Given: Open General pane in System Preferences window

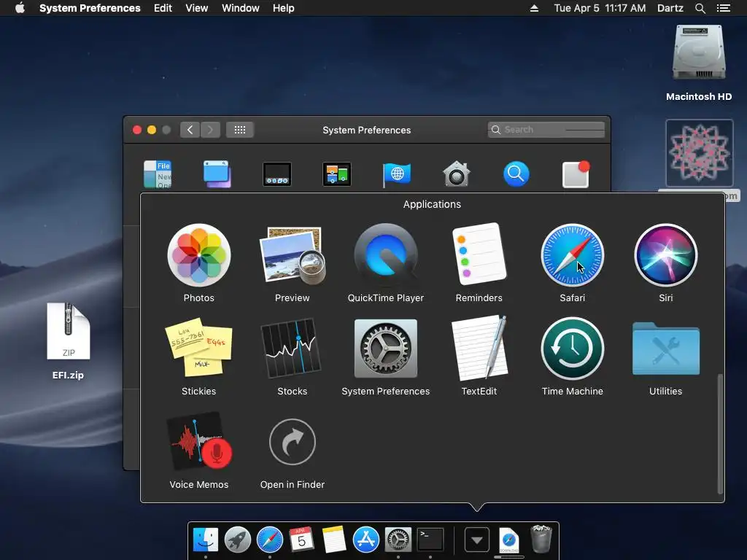Looking at the screenshot, I should [x=158, y=174].
